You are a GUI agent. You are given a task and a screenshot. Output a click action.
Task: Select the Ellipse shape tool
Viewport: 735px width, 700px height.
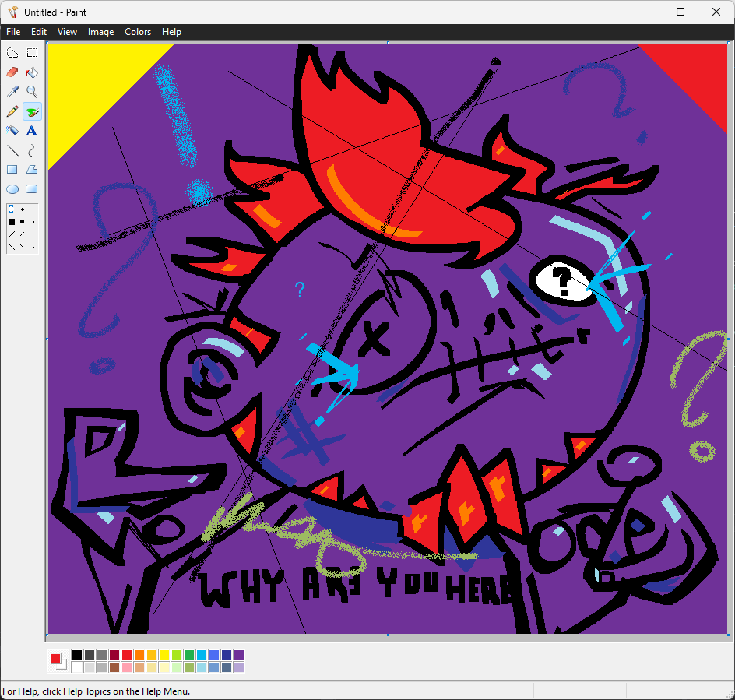point(12,188)
